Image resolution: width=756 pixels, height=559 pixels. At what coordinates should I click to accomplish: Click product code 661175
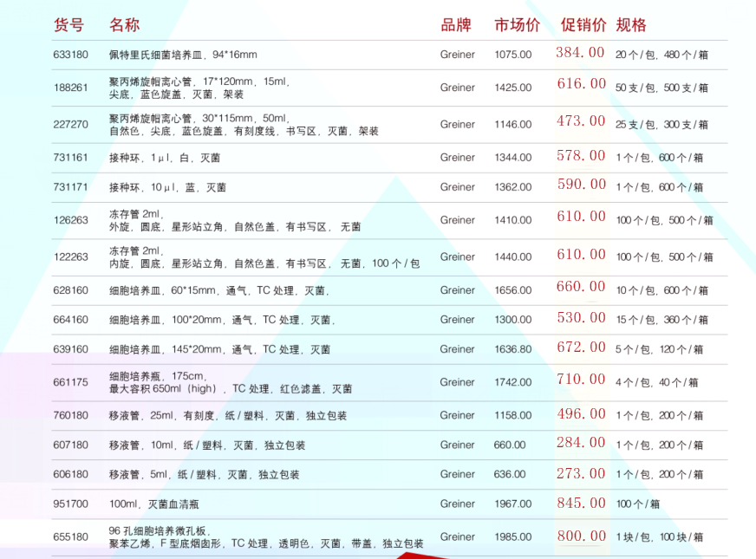(x=67, y=381)
